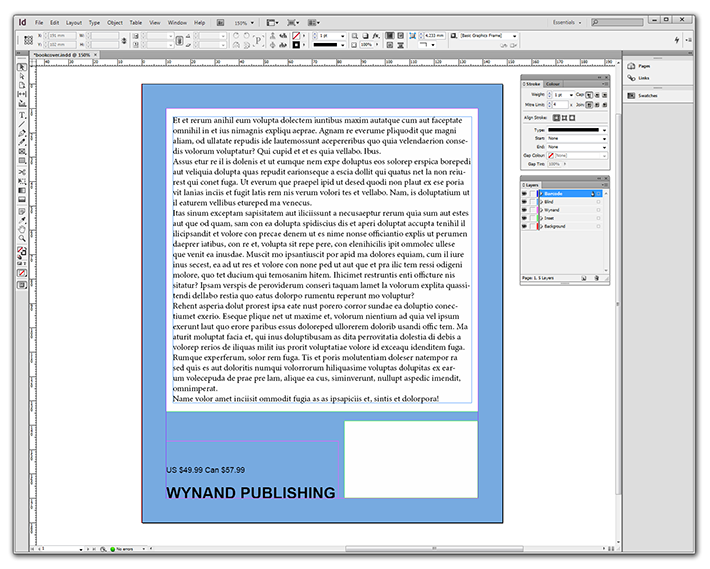Select miter join button in Stroke panel
The width and height of the screenshot is (710, 569).
pos(589,105)
